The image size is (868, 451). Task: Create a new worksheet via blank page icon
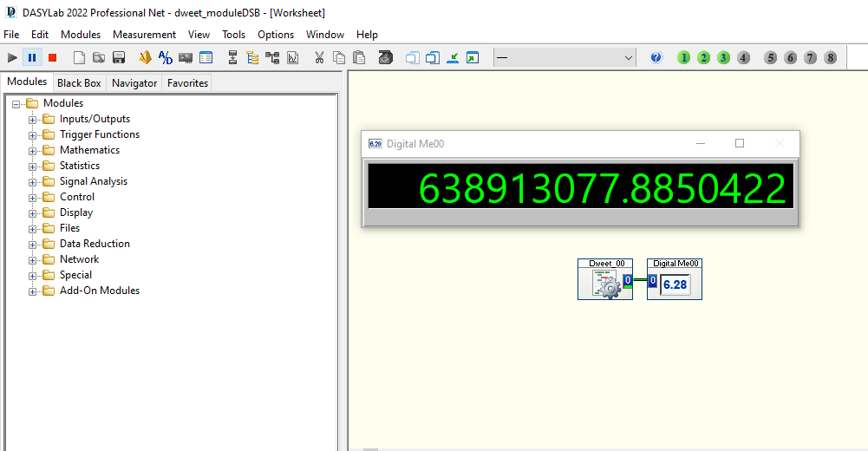click(x=79, y=57)
